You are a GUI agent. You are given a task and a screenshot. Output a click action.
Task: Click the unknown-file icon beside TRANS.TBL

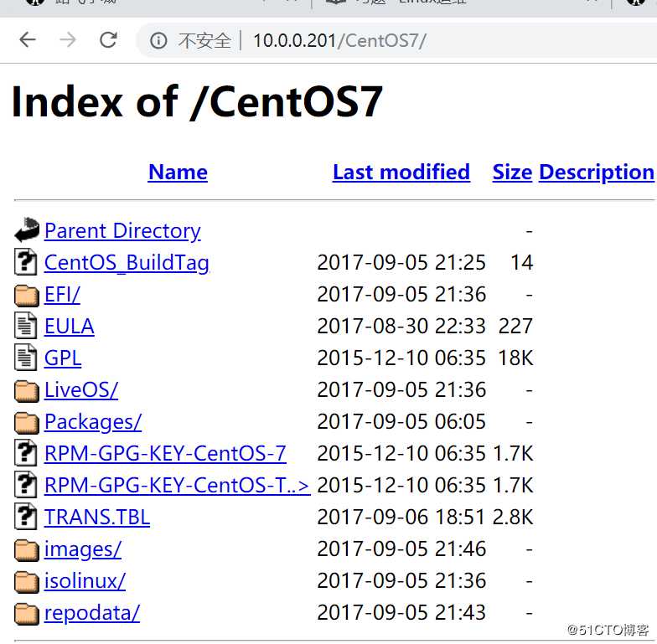tap(25, 516)
